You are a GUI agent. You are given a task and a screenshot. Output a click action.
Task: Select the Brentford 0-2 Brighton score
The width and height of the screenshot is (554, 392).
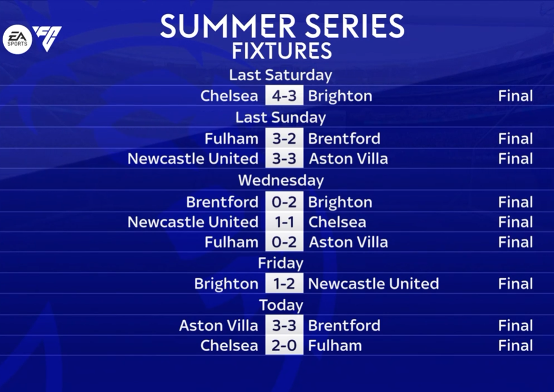click(284, 202)
